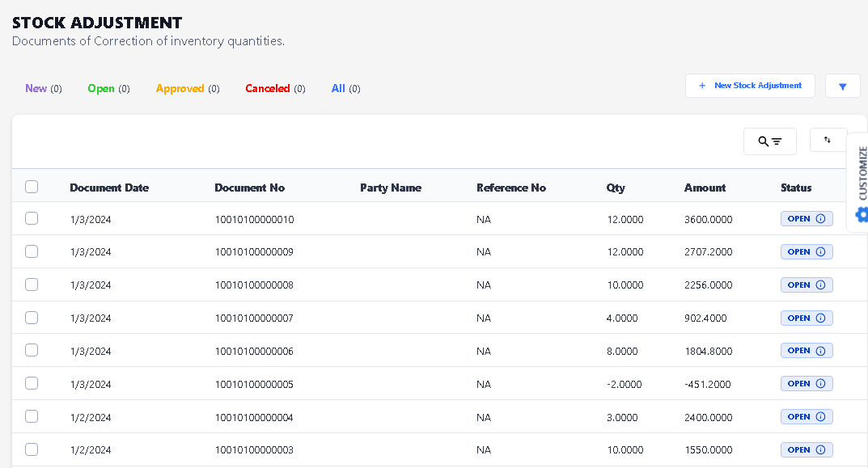The height and width of the screenshot is (468, 868).
Task: Sort by the Amount column header
Action: click(x=705, y=188)
